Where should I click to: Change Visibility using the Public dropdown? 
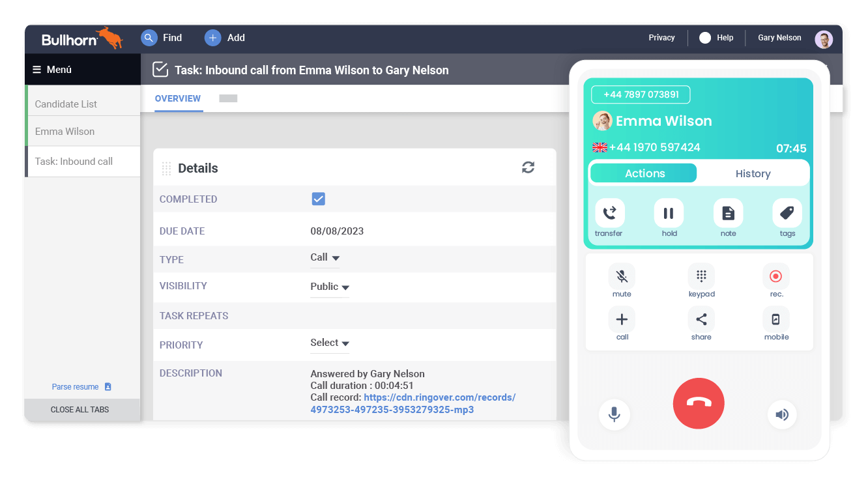[x=329, y=287]
